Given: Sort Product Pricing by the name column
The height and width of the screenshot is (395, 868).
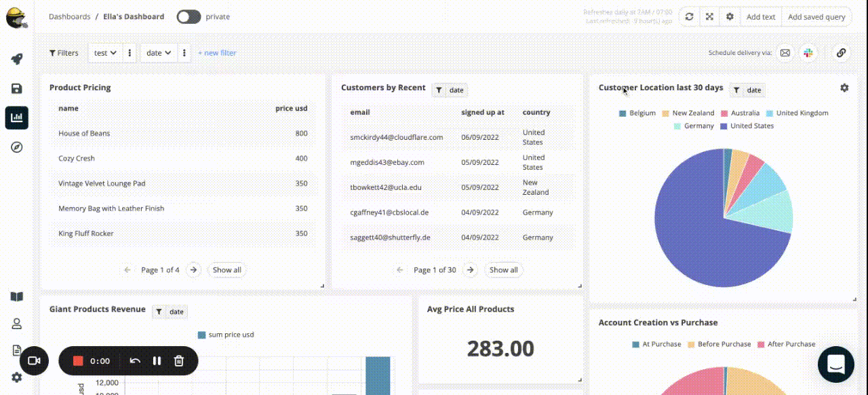Looking at the screenshot, I should [68, 109].
